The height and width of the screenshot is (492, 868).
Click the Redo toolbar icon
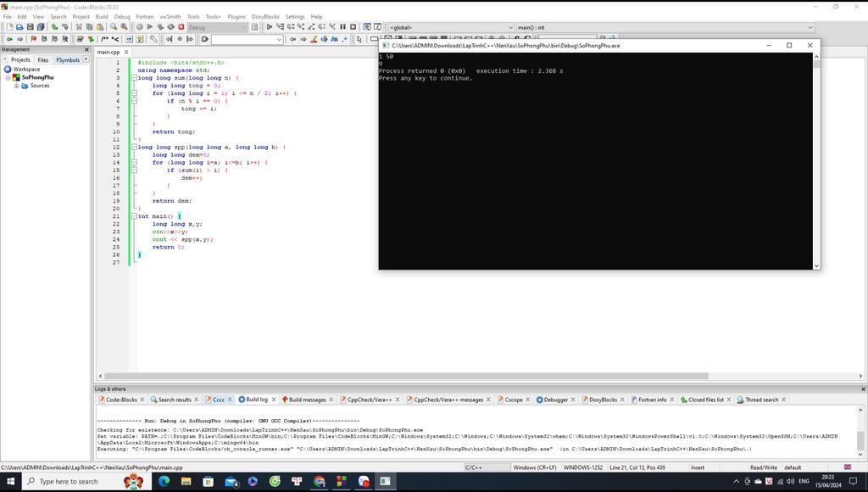point(64,27)
